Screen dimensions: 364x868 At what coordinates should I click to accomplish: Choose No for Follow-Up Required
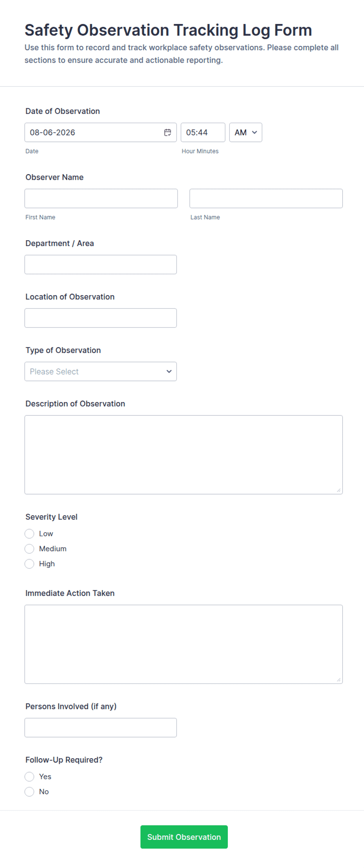point(29,792)
